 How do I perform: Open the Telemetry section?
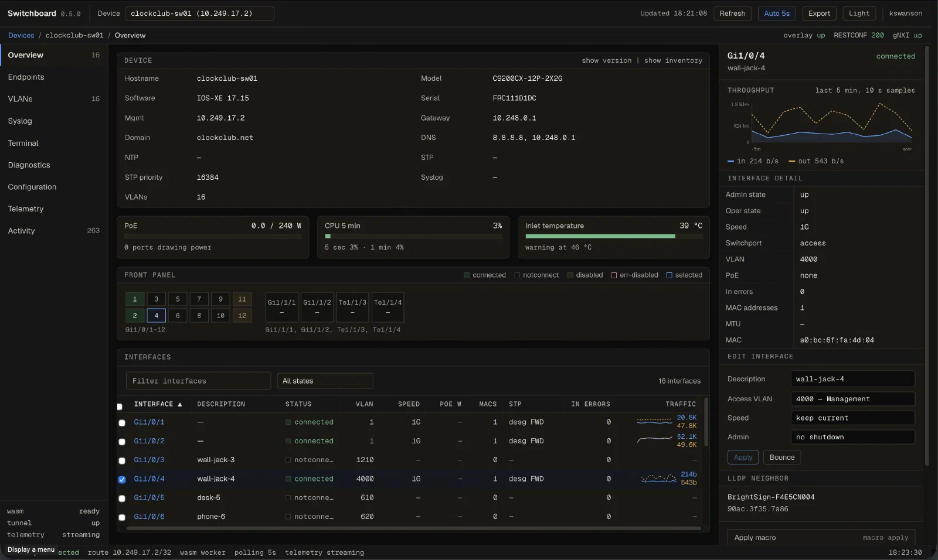click(x=54, y=209)
